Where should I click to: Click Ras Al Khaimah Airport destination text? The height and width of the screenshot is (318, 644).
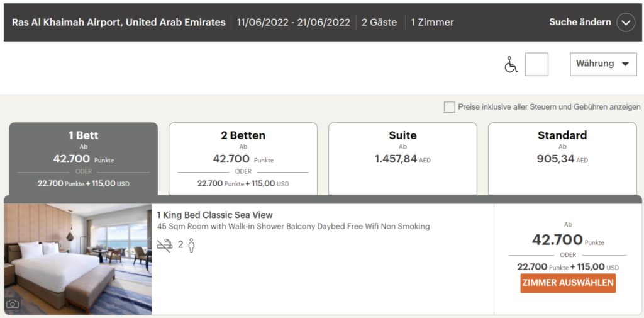click(x=118, y=23)
